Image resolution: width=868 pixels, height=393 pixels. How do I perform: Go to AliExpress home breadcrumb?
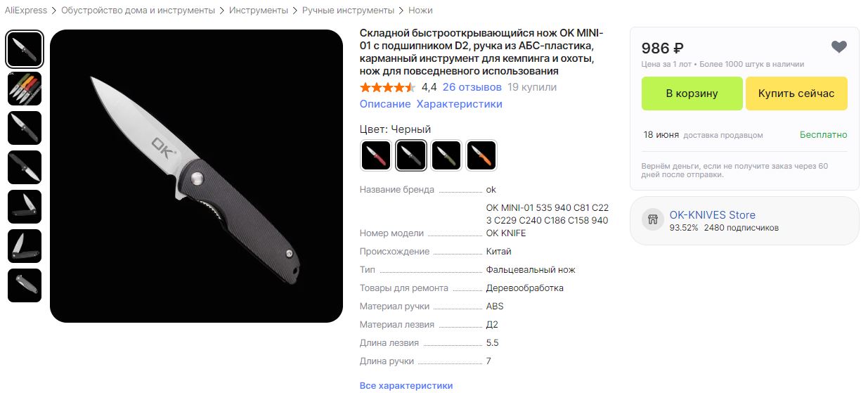click(26, 11)
